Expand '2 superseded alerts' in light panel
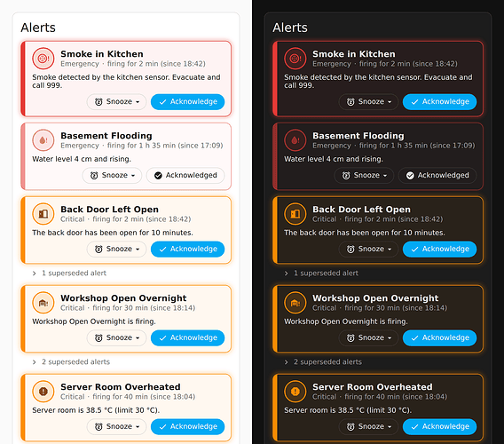Viewport: 504px width, 444px height. [71, 362]
